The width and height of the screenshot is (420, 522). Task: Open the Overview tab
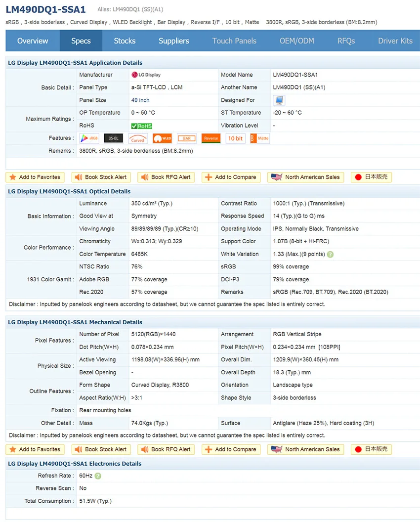pos(33,41)
